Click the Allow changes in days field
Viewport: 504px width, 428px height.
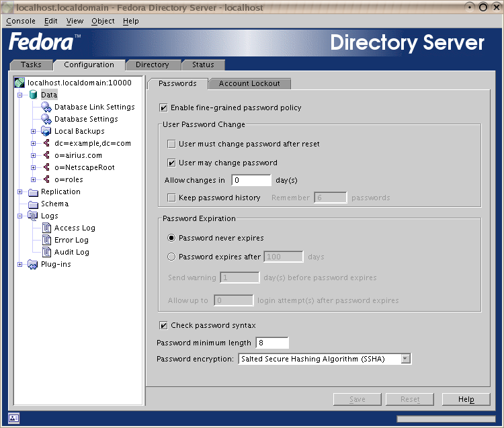(251, 180)
